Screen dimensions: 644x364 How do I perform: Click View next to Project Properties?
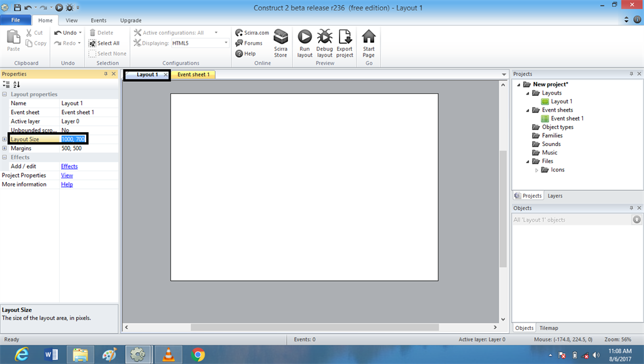(67, 175)
